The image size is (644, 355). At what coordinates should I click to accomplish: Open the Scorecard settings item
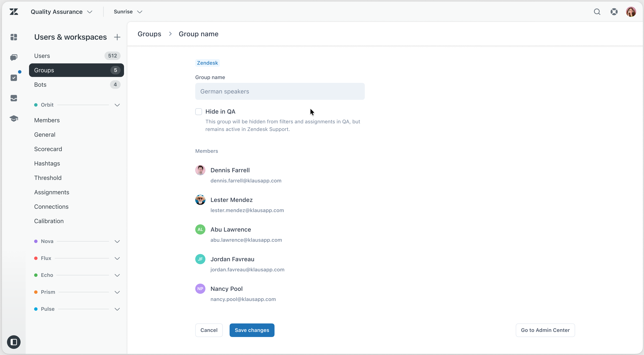point(48,149)
